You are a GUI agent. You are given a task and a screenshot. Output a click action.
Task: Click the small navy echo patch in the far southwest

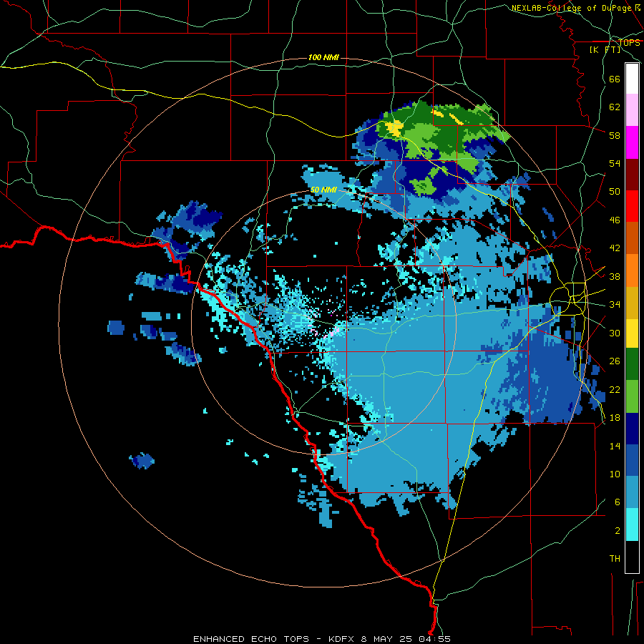pyautogui.click(x=142, y=461)
